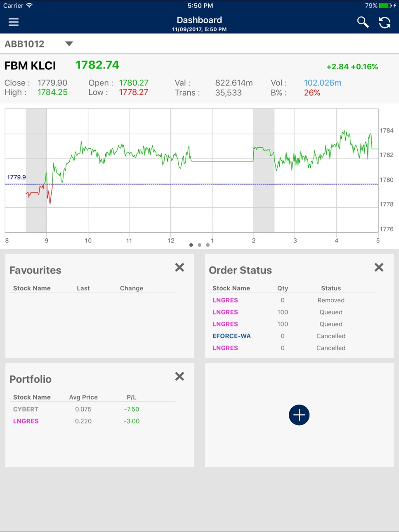
Task: Close the Favourites widget
Action: click(x=179, y=267)
